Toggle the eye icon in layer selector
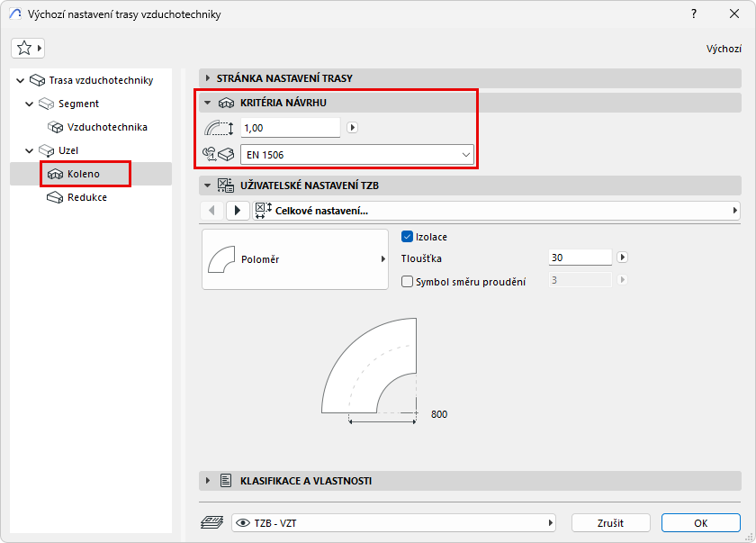The width and height of the screenshot is (756, 543). [243, 523]
